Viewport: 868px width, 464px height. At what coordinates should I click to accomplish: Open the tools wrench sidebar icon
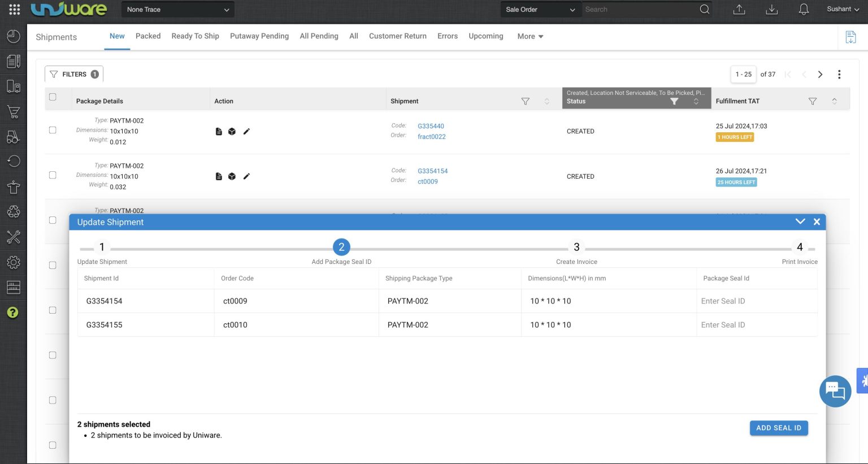coord(14,237)
